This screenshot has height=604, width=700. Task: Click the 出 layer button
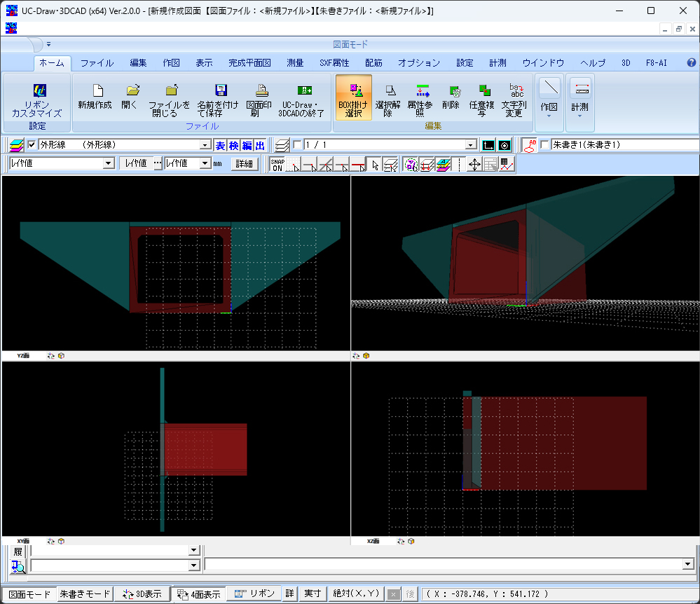(260, 146)
